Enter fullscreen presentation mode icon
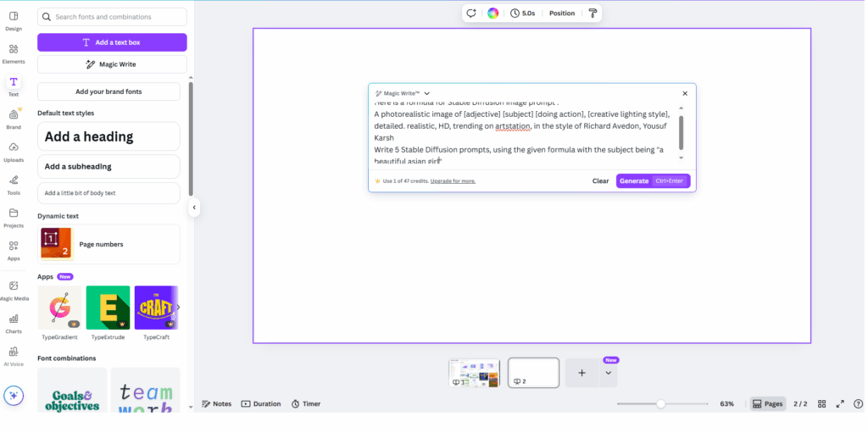 coord(840,404)
